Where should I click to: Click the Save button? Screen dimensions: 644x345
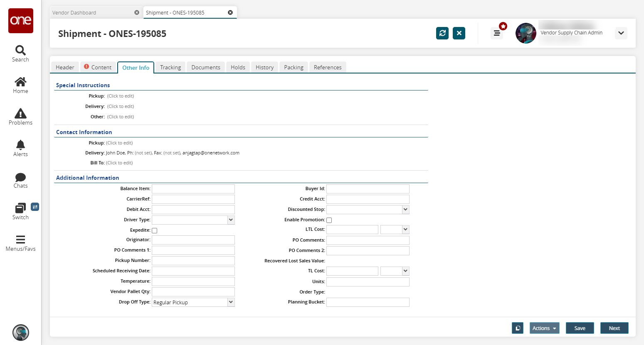(x=580, y=328)
